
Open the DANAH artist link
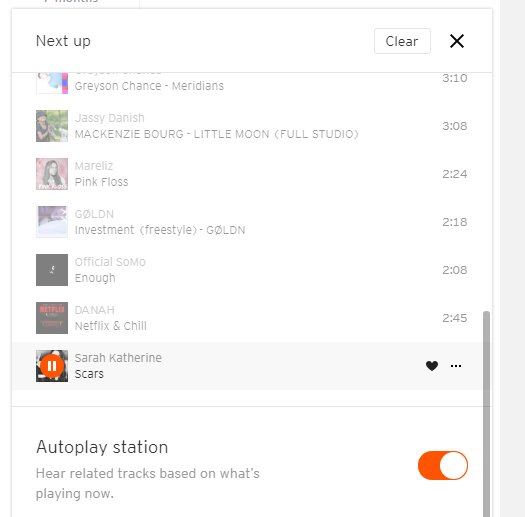pyautogui.click(x=95, y=310)
